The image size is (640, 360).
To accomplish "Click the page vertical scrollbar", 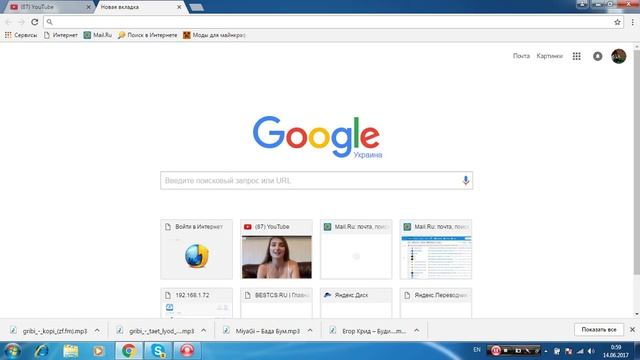I will click(x=636, y=163).
